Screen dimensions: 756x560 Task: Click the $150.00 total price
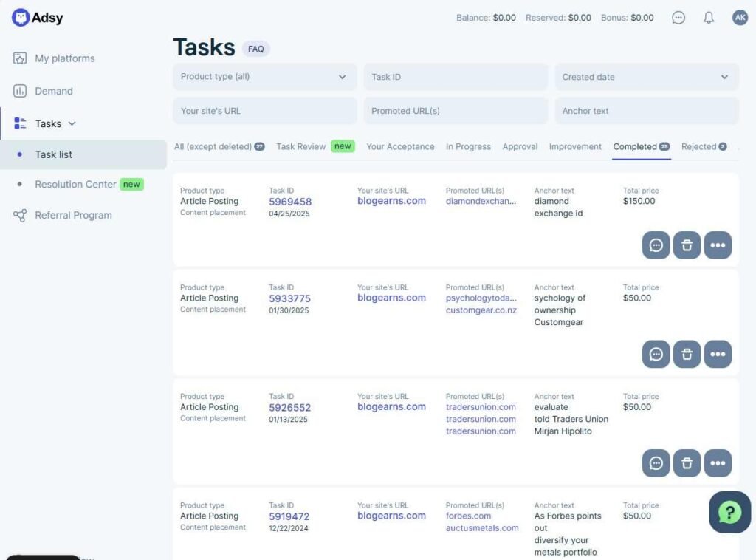click(639, 201)
